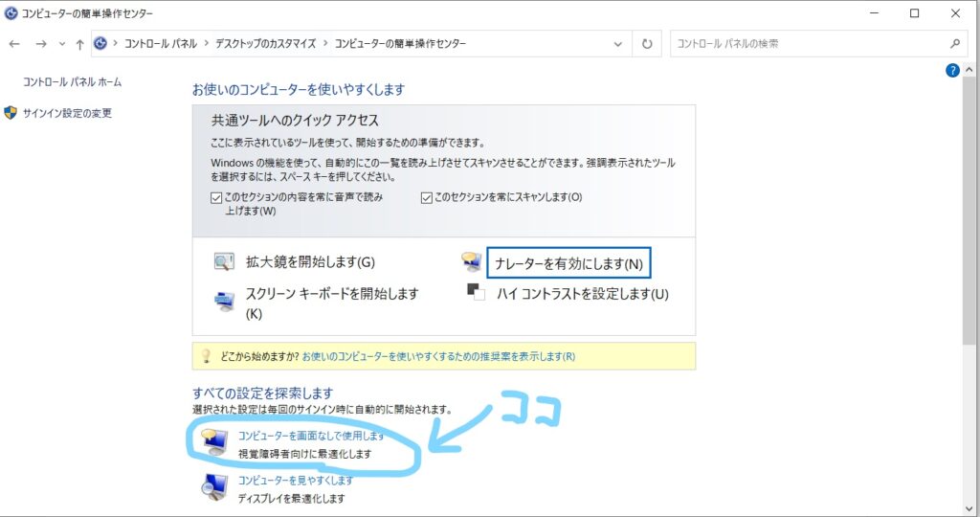Click すべての設定を探索します heading

click(x=262, y=393)
